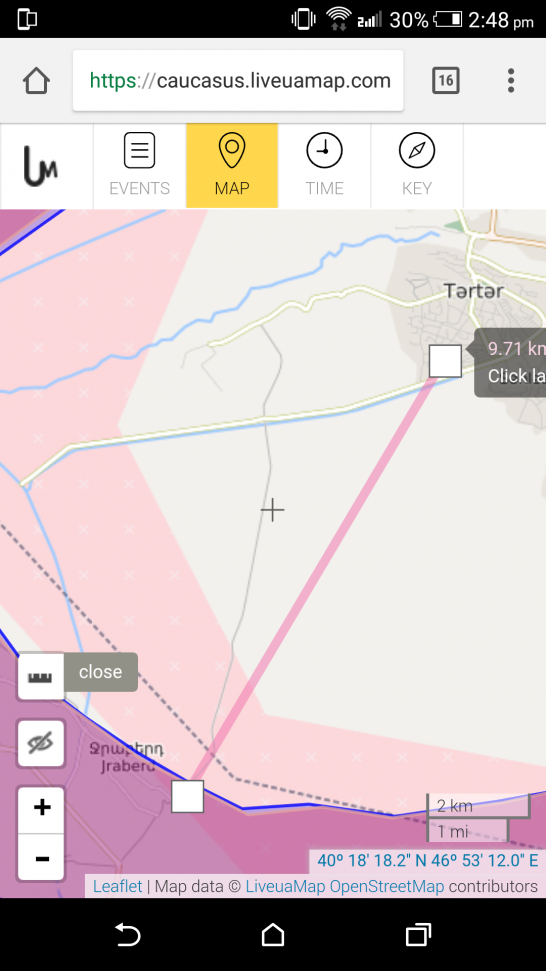Tap the Liveuamap logo

pos(41,166)
